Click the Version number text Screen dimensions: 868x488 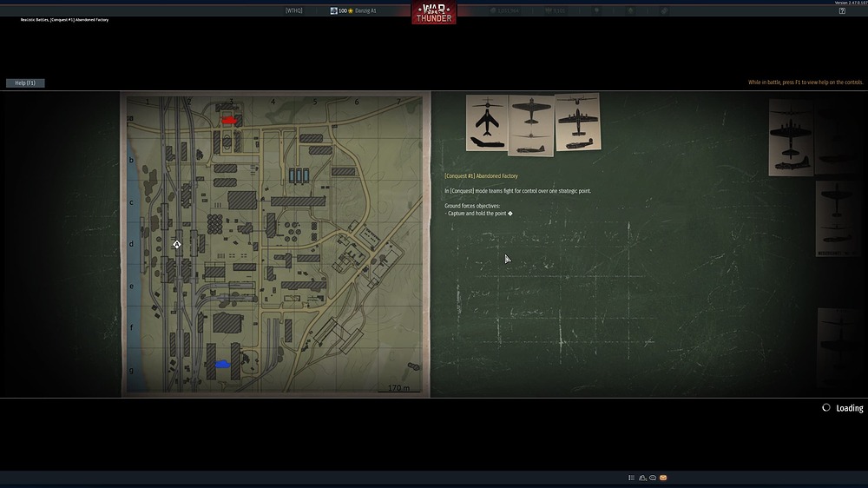pos(851,3)
